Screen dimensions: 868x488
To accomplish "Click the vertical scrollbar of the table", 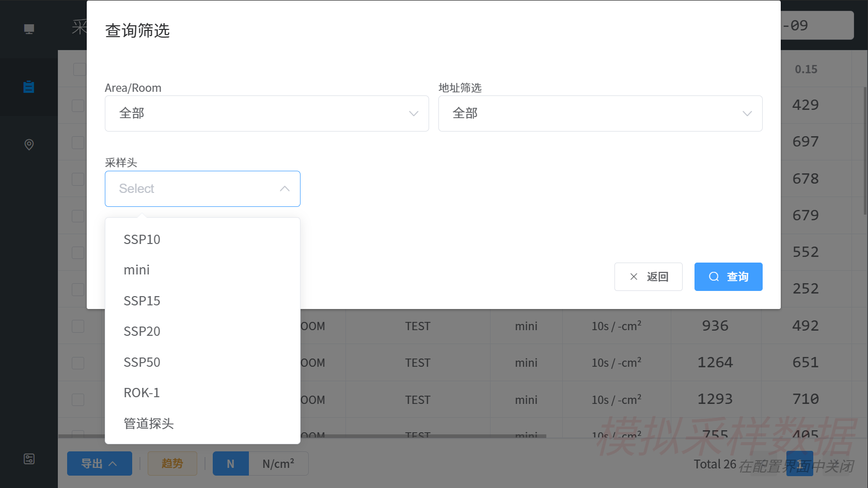I will (865, 150).
